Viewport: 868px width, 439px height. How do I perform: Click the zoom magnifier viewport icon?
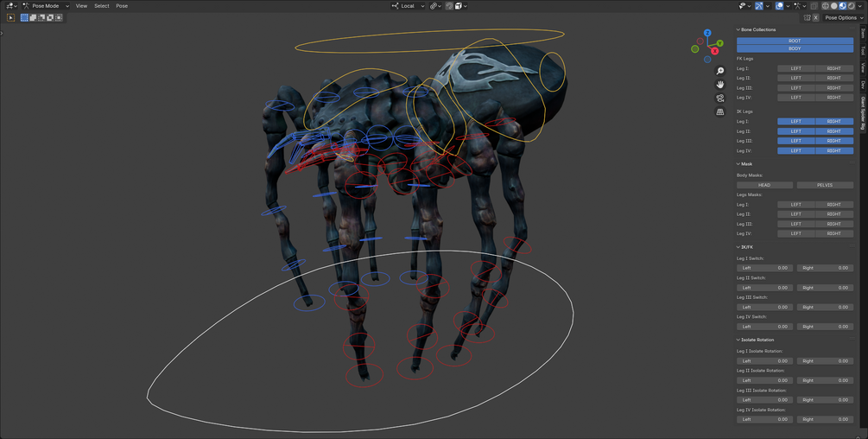coord(719,71)
